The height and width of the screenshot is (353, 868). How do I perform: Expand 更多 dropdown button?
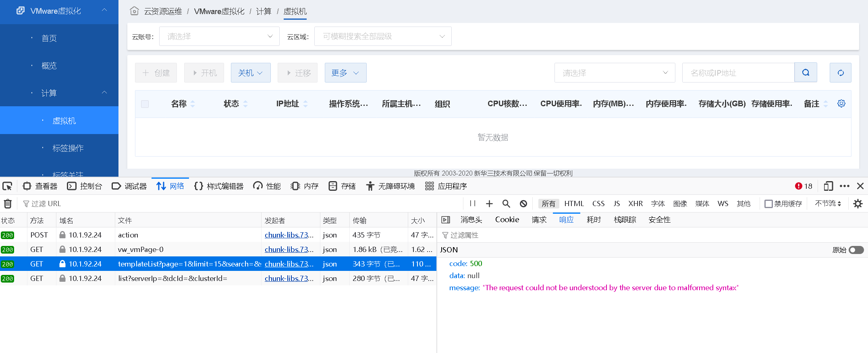click(345, 73)
